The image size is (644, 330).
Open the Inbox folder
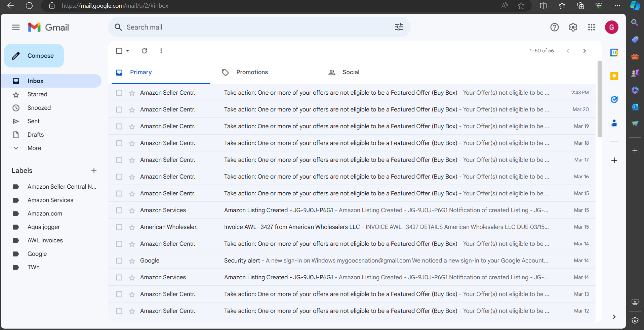pyautogui.click(x=51, y=81)
